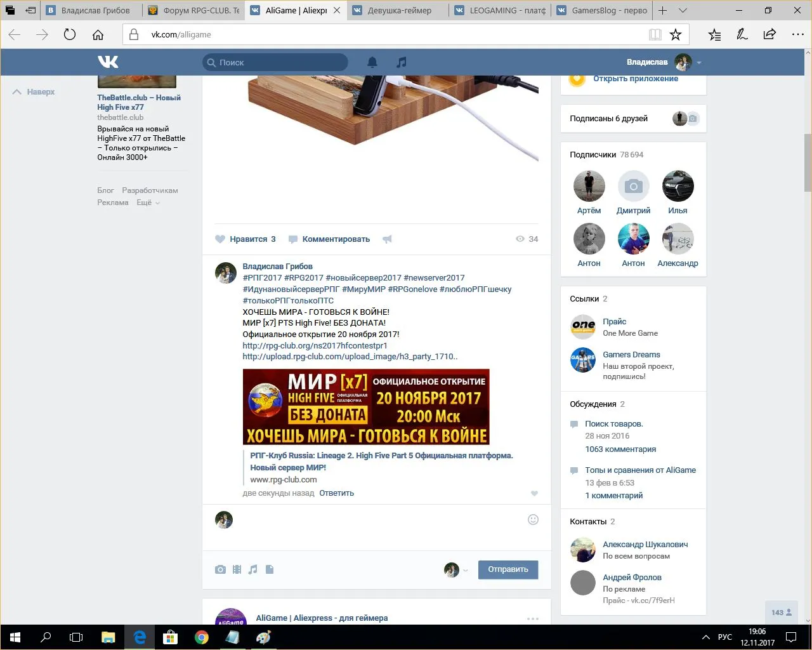Switch keyboard language РУС in tray
The height and width of the screenshot is (650, 812).
724,637
